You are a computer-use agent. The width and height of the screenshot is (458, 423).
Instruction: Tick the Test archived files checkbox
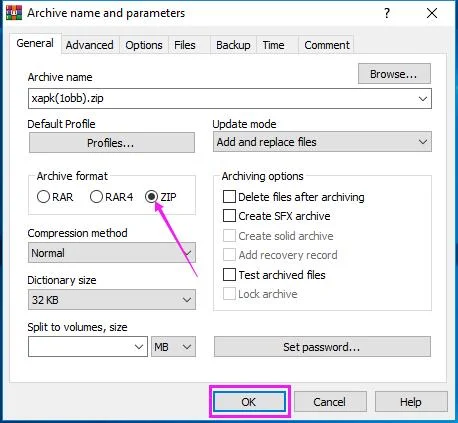pyautogui.click(x=229, y=275)
